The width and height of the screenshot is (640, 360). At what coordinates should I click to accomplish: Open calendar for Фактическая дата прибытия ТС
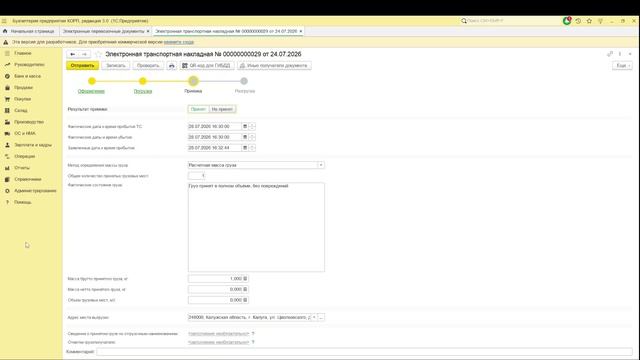coord(245,127)
